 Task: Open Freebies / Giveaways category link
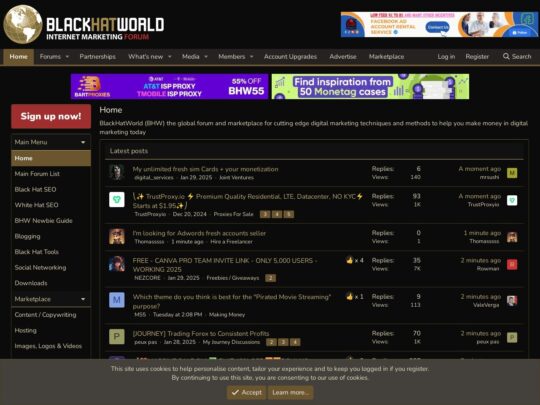(233, 278)
